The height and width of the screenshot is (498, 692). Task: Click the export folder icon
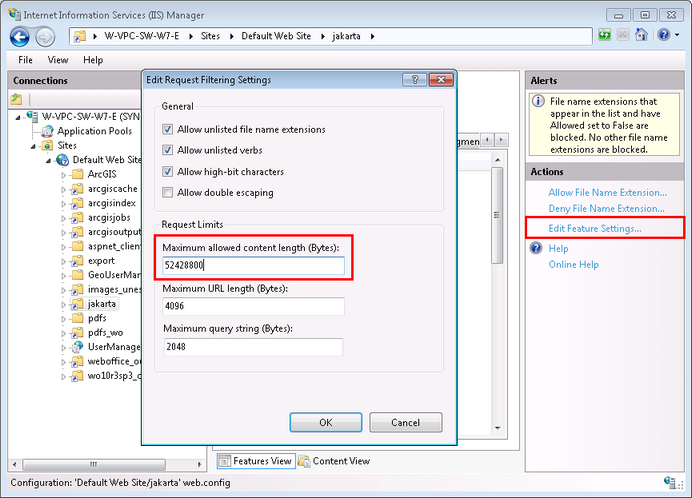(x=77, y=261)
